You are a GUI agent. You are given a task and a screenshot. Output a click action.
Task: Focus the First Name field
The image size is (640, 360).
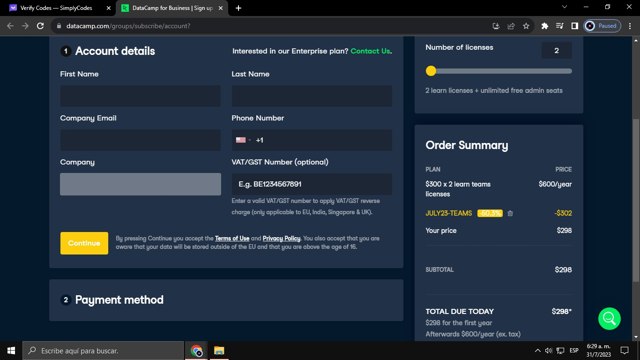[x=140, y=96]
